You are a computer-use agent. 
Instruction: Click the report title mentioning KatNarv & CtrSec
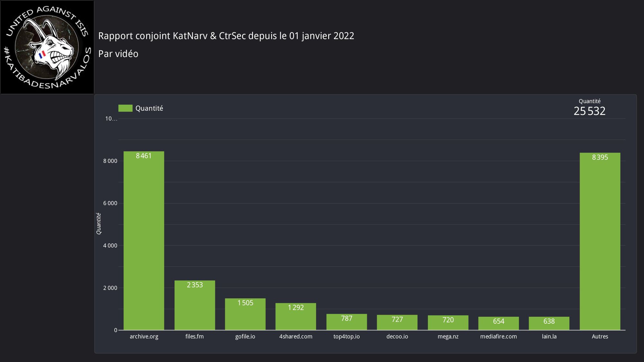point(226,36)
